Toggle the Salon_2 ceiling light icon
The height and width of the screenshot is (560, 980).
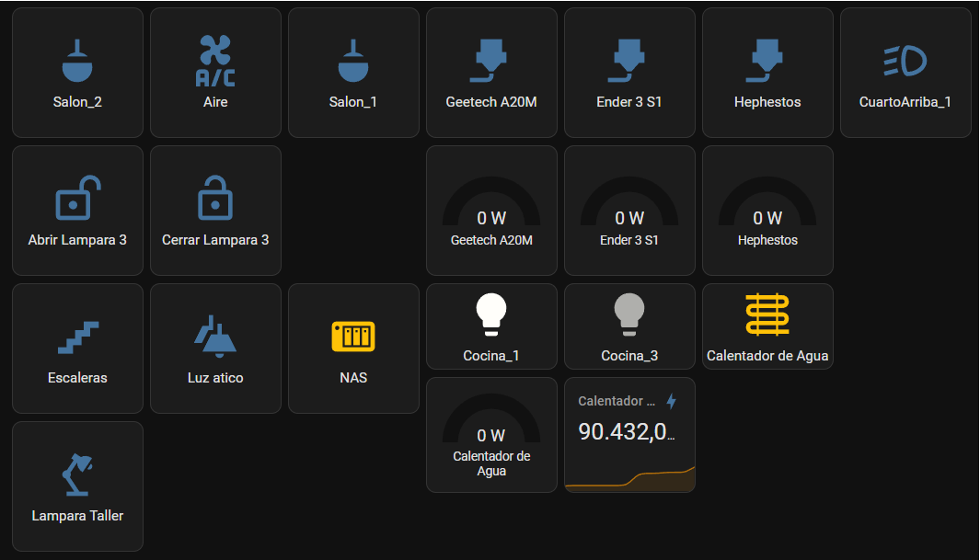click(77, 61)
